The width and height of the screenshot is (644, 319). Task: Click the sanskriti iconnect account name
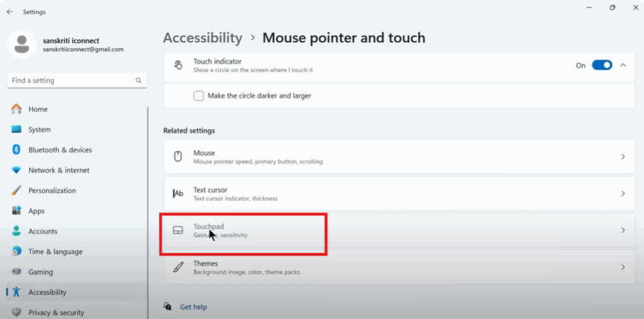click(x=71, y=41)
